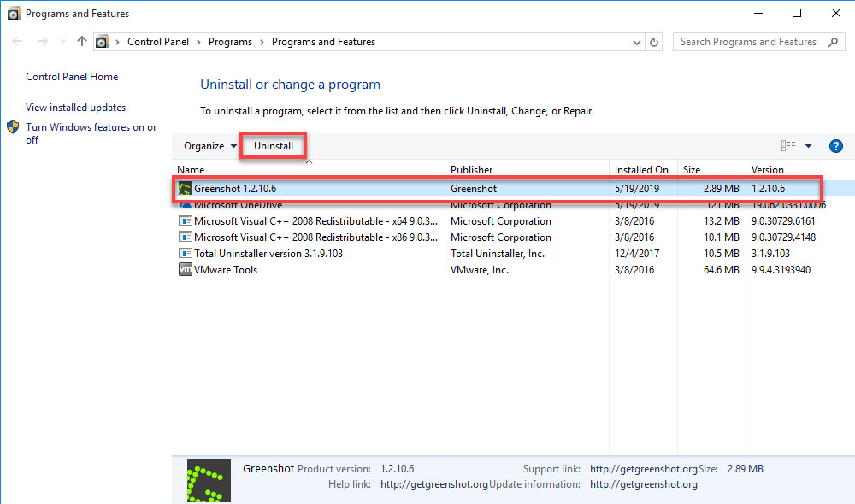Open the recent locations dropdown arrow
855x504 pixels.
pos(62,41)
